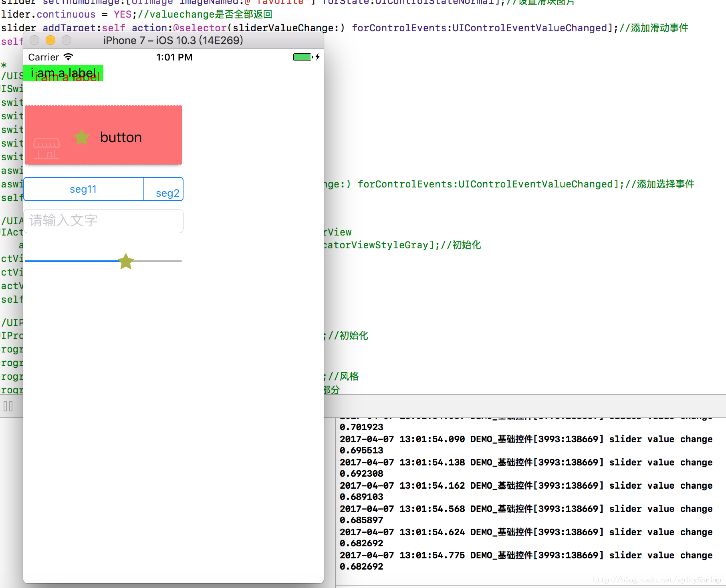Click the console log line timestamped 13:01:54.162
This screenshot has height=588, width=726.
tap(526, 485)
